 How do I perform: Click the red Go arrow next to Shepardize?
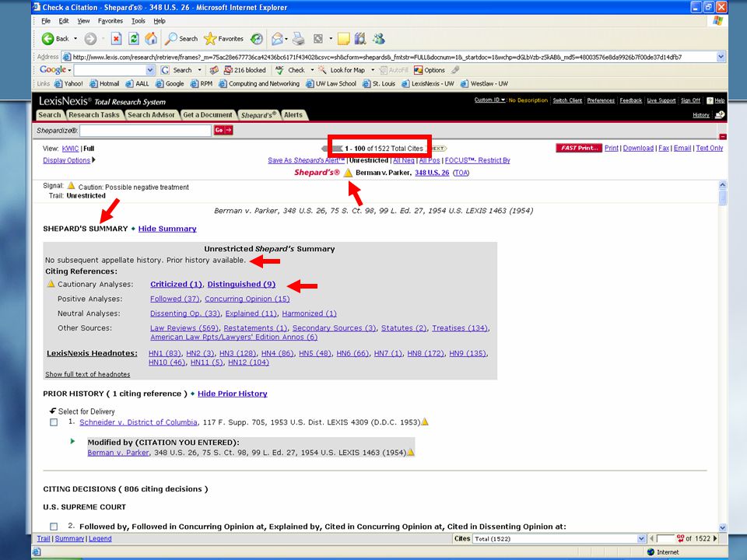pyautogui.click(x=223, y=130)
